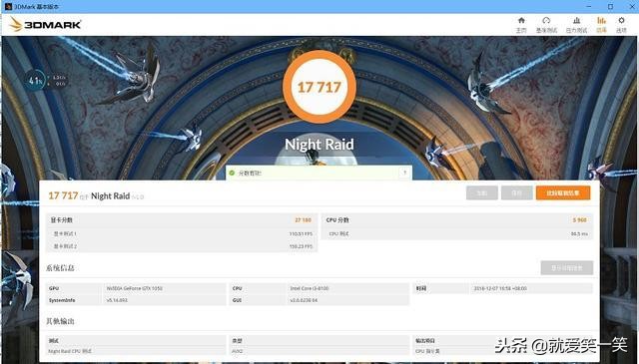The image size is (639, 364).
Task: Maximize the 3DMark window
Action: (x=610, y=7)
